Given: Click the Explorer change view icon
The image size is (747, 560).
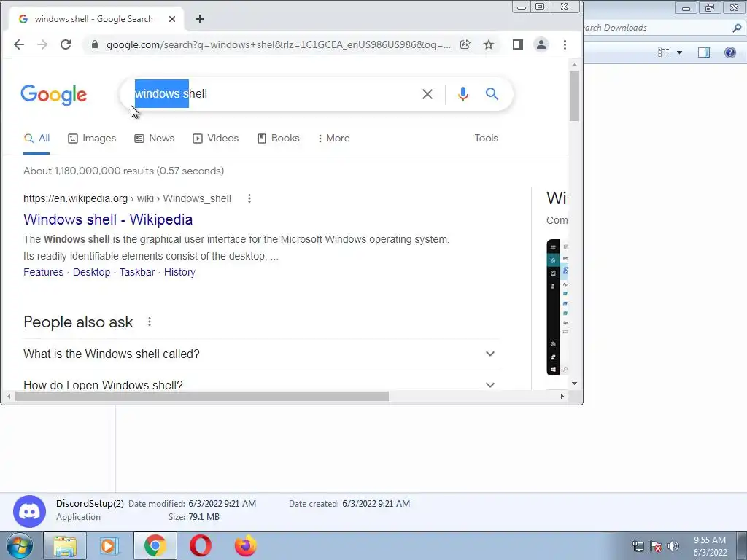Looking at the screenshot, I should click(664, 52).
